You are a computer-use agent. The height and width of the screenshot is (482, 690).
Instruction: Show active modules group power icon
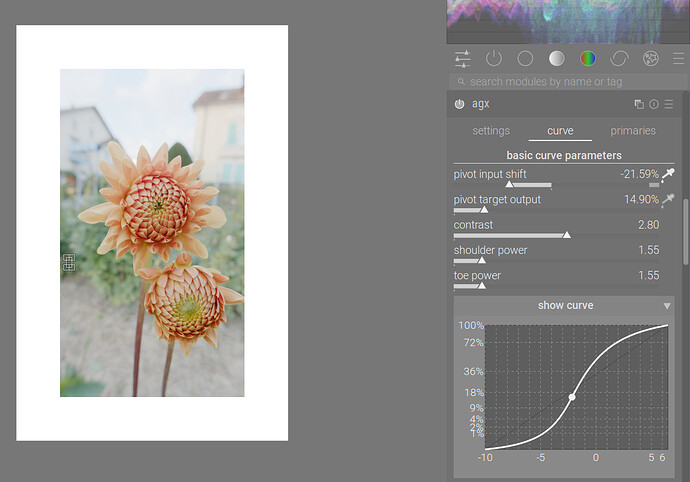(493, 59)
